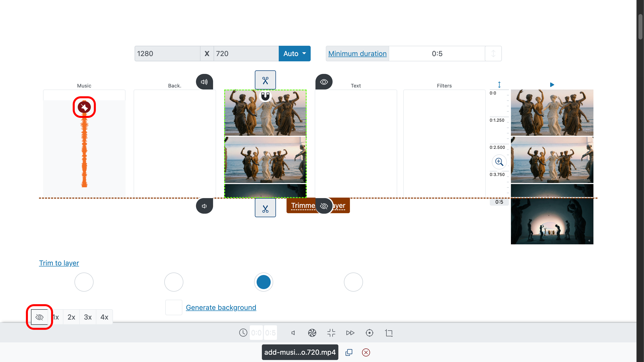The image size is (644, 362).
Task: Click the top scissors cut icon
Action: [x=265, y=80]
